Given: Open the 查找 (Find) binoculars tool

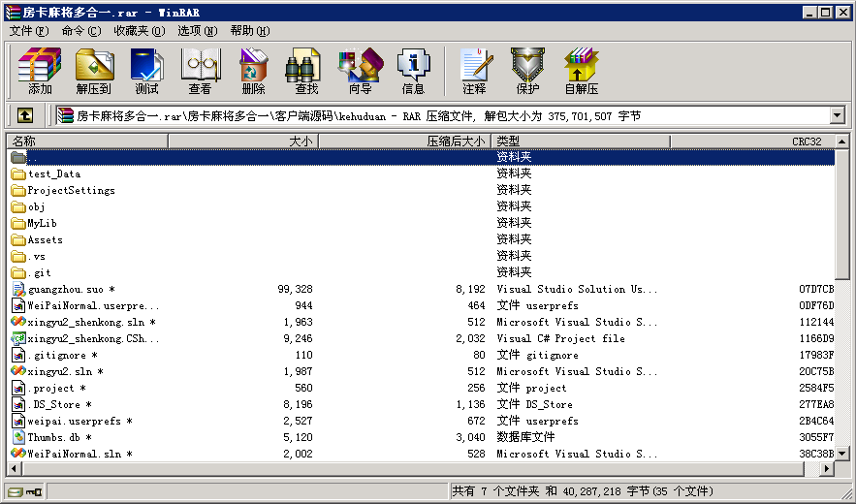Looking at the screenshot, I should point(306,71).
